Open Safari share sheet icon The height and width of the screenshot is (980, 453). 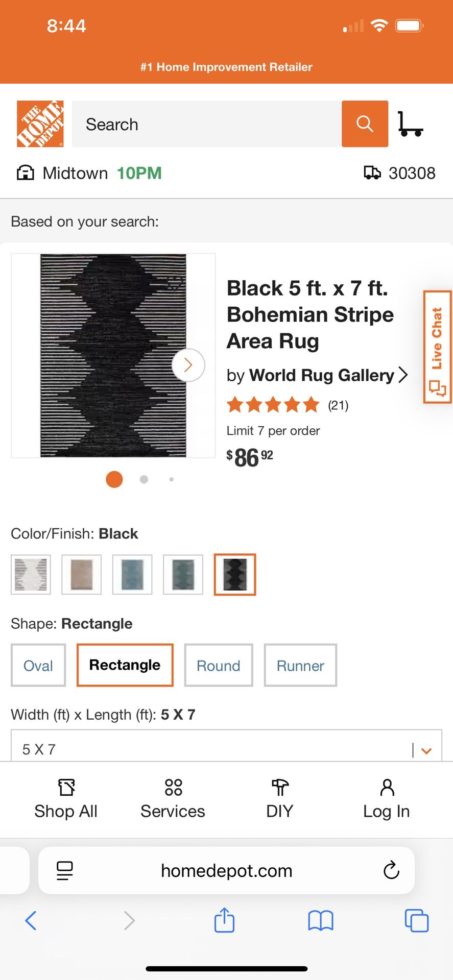coord(224,920)
